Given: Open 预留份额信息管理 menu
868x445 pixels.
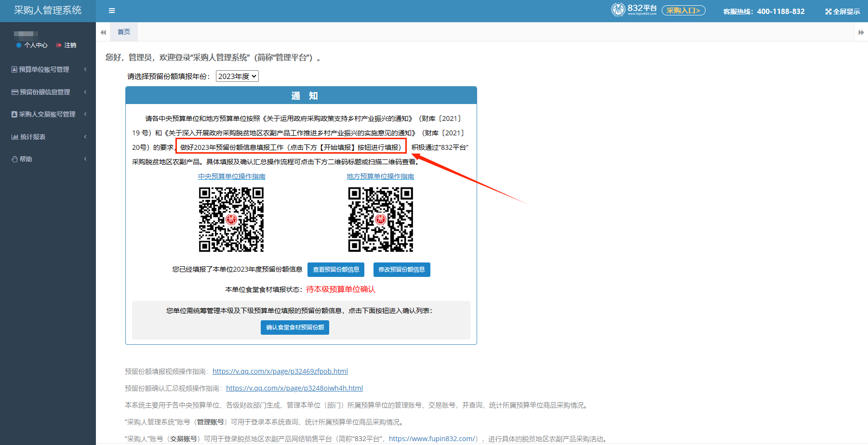Looking at the screenshot, I should point(48,92).
